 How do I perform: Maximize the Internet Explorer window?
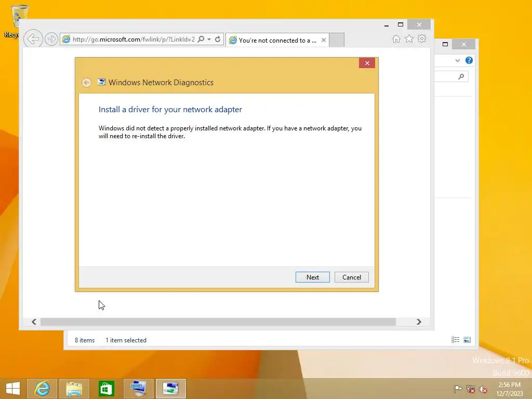pyautogui.click(x=401, y=24)
